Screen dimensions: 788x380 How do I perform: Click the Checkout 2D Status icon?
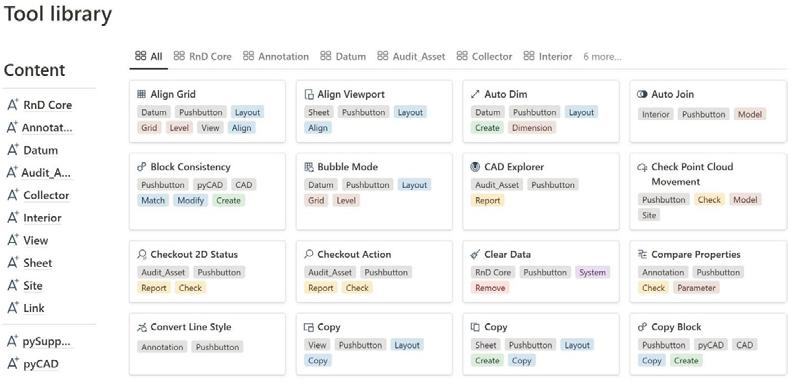(141, 254)
